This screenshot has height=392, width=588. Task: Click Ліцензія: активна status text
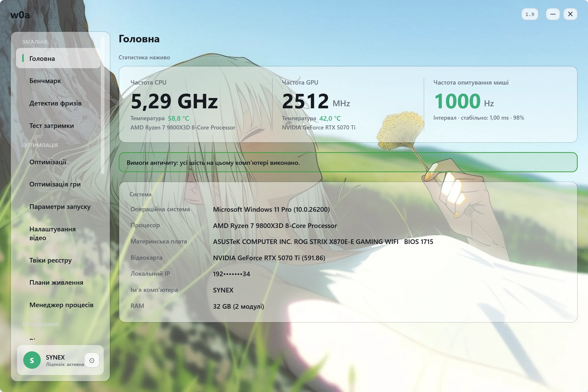click(x=65, y=364)
